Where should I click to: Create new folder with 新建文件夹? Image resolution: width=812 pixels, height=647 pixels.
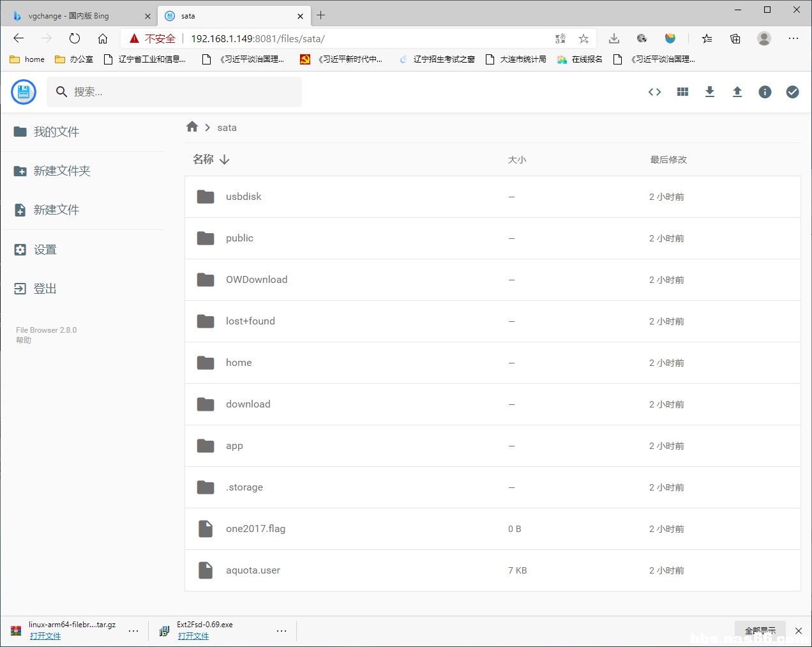pos(61,171)
